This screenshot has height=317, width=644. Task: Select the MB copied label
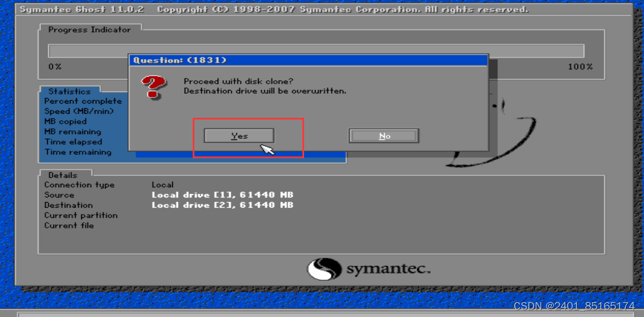point(65,122)
